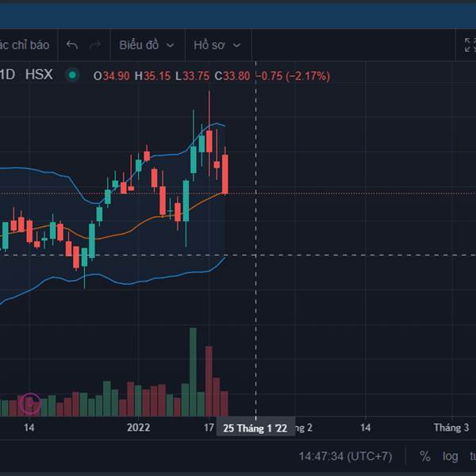Open the Biểu đồ dropdown
This screenshot has width=476, height=476.
[x=146, y=45]
